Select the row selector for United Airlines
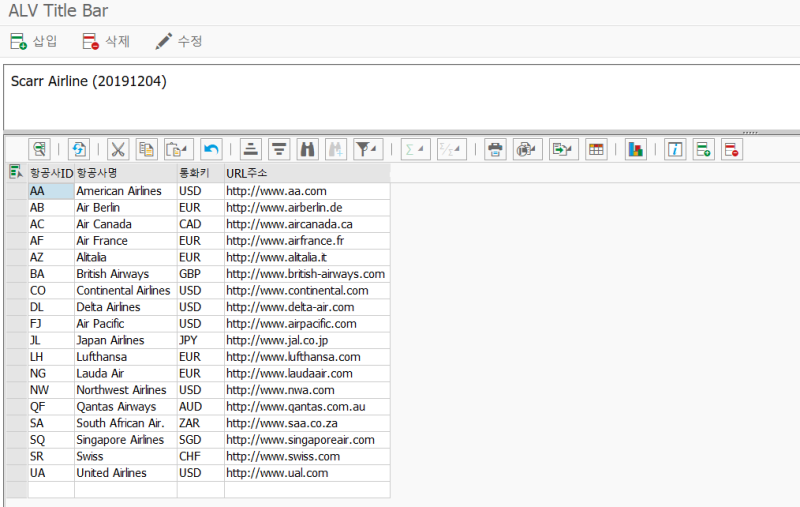800x507 pixels. (17, 473)
